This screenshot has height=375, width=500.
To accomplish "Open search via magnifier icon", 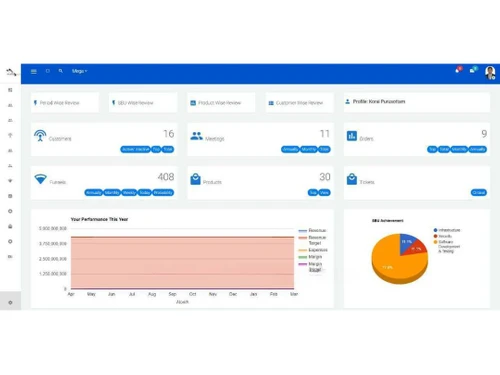I will 61,71.
